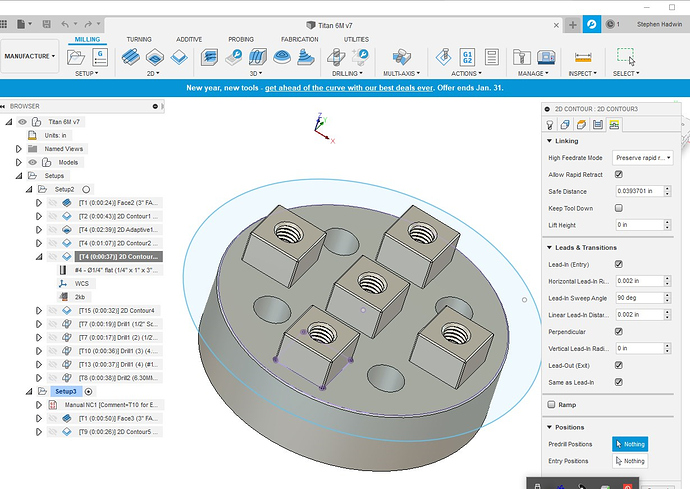Image resolution: width=690 pixels, height=489 pixels.
Task: Open the Heights tab in 2D Contour panel
Action: point(581,125)
